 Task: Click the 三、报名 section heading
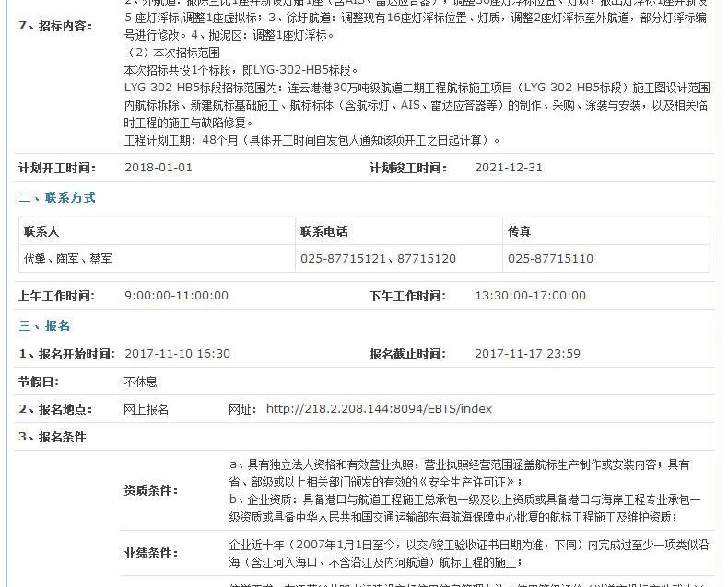tap(45, 326)
